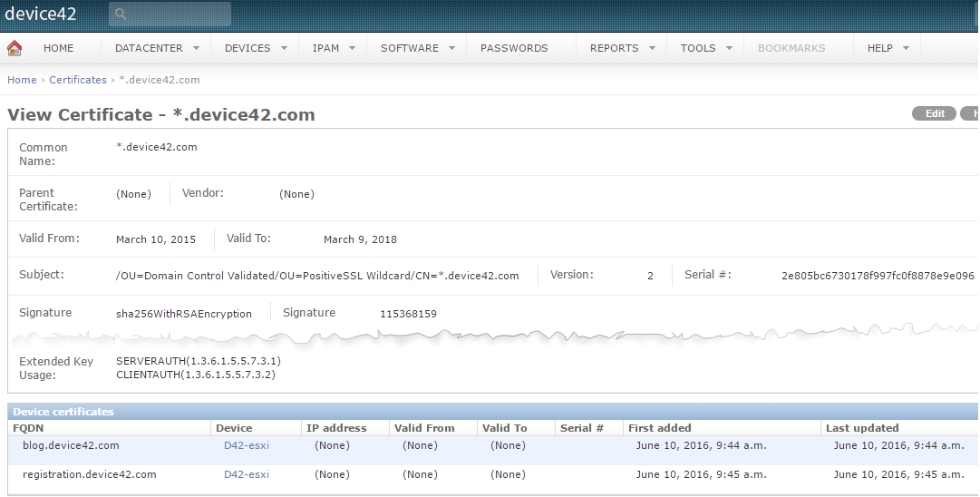This screenshot has width=980, height=497.
Task: Expand the DEVICES dropdown arrow
Action: click(x=285, y=48)
